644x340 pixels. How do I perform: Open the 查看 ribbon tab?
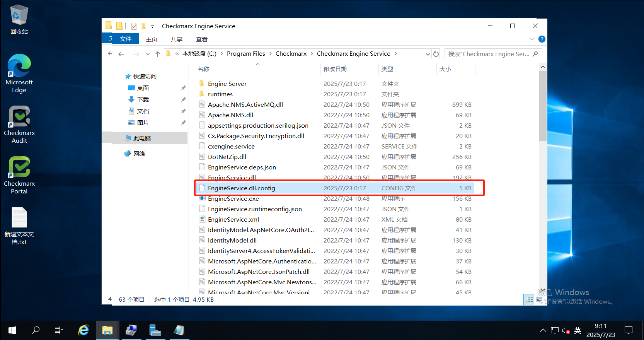click(202, 39)
